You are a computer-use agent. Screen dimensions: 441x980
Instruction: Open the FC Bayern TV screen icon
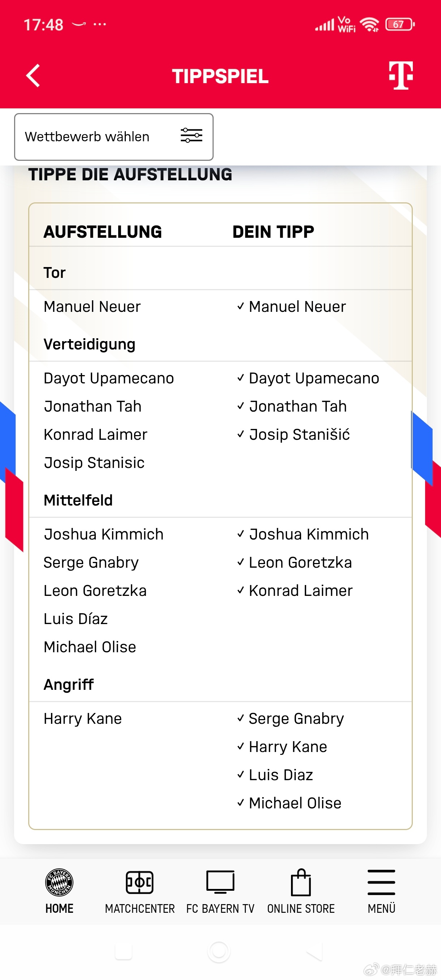tap(220, 882)
